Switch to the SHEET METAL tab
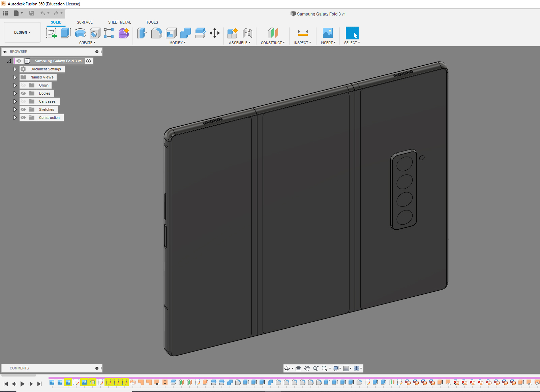 coord(119,22)
